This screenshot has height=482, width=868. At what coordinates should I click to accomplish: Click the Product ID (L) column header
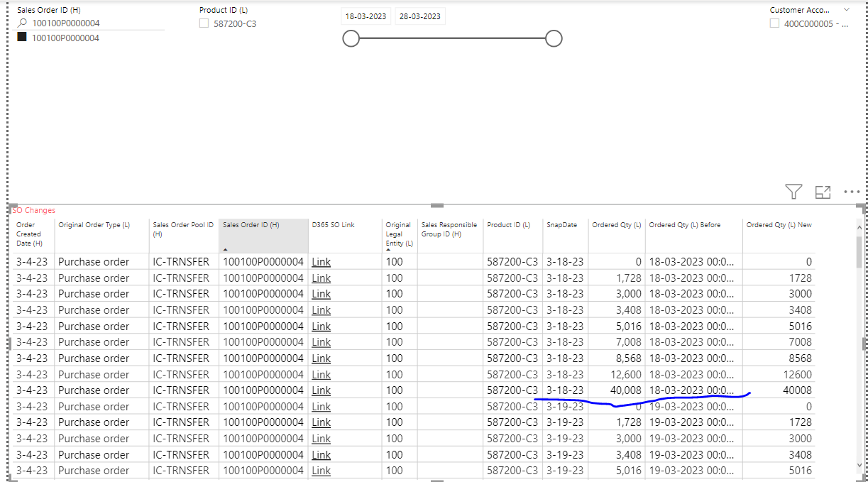pos(512,235)
